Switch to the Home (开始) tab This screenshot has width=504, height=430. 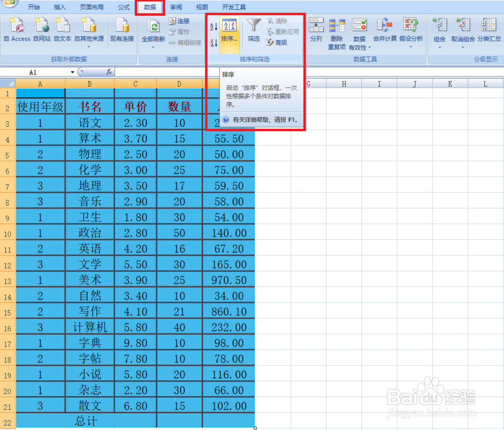tap(34, 7)
